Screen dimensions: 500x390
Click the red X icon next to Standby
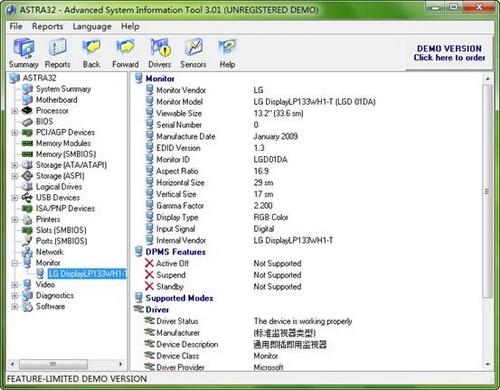tap(149, 286)
